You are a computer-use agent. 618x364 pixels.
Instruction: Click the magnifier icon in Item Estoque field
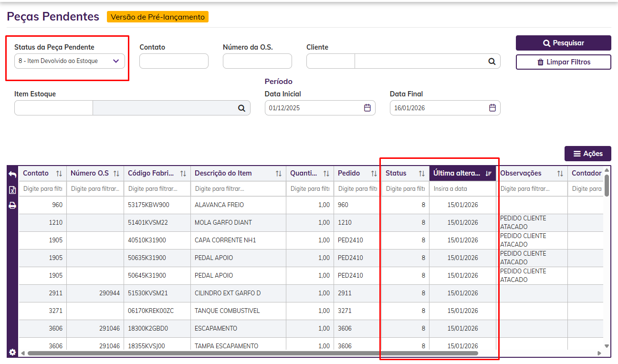coord(241,108)
